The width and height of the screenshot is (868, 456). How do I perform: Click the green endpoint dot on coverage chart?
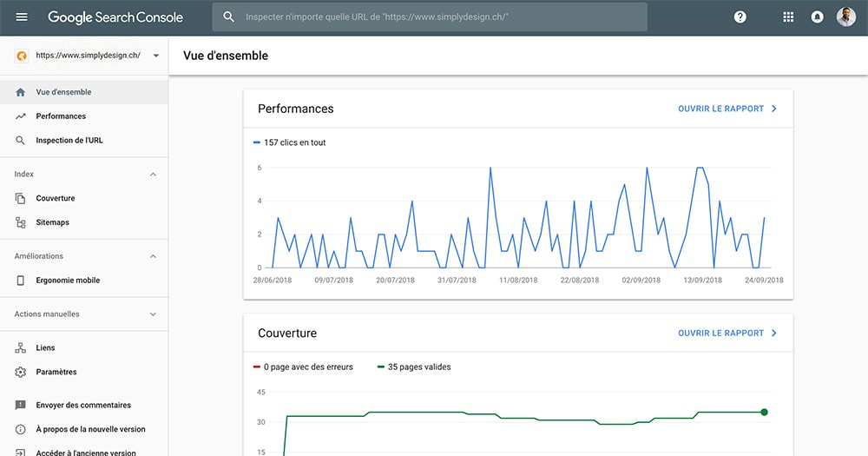(x=765, y=413)
